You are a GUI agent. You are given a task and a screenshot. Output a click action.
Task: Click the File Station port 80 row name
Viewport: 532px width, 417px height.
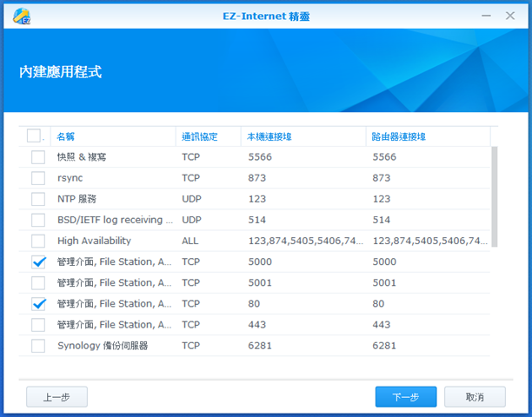click(x=115, y=304)
